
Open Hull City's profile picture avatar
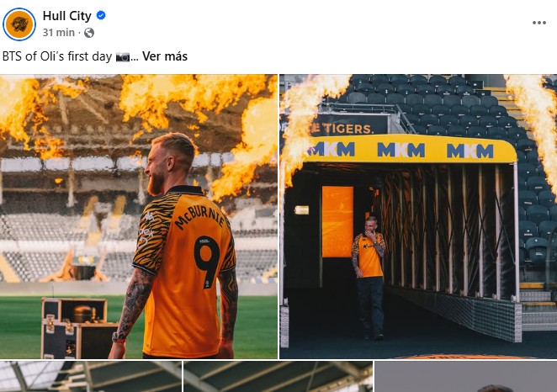(20, 24)
